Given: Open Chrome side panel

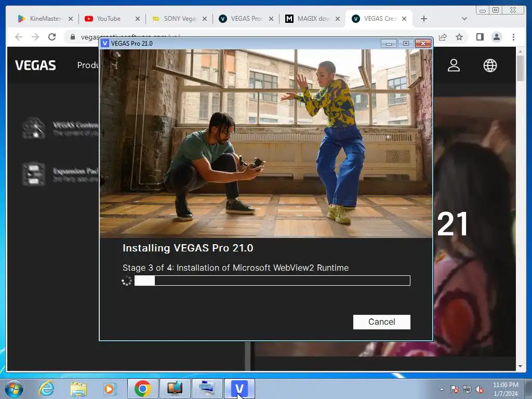Looking at the screenshot, I should click(480, 37).
